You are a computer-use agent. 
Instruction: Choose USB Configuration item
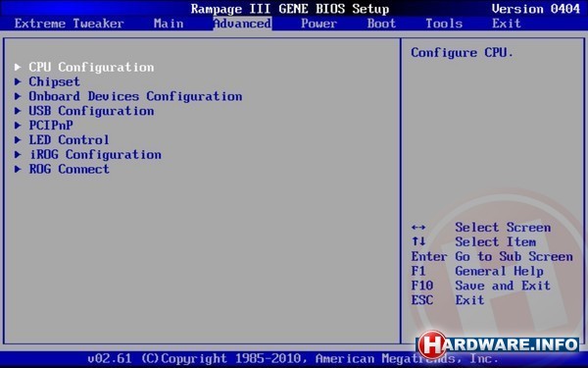91,111
